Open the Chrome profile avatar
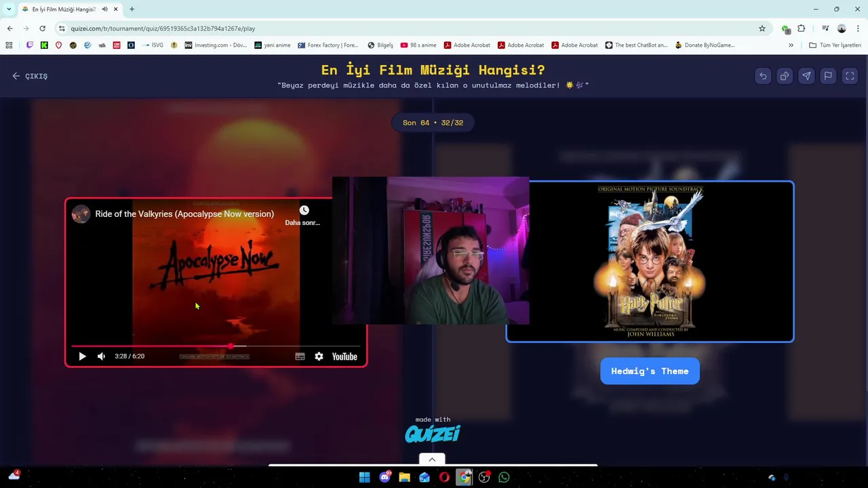The height and width of the screenshot is (488, 868). click(x=842, y=28)
